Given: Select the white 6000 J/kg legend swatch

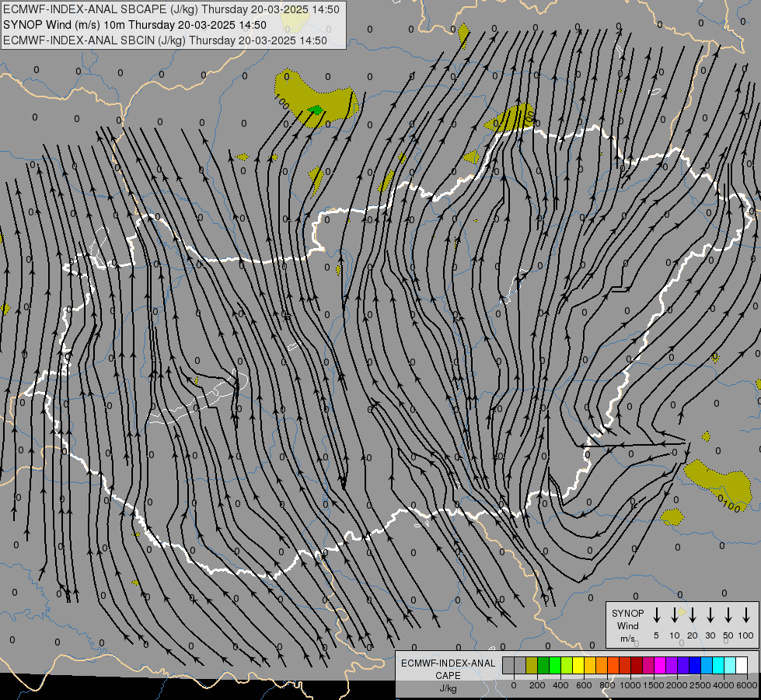Looking at the screenshot, I should (741, 665).
